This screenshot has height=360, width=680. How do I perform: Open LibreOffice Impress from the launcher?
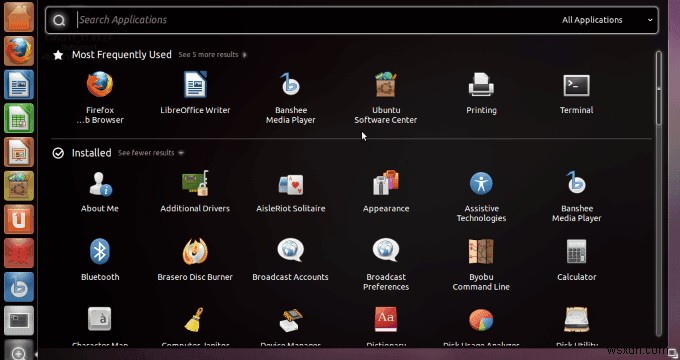[19, 152]
